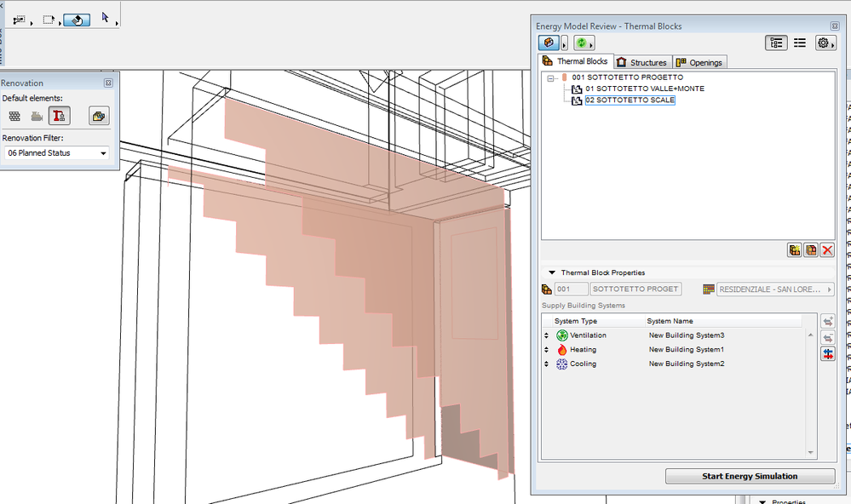
Task: Click the zone icon beside 01 SOTTOTETTO VALLE+MONTE
Action: click(577, 89)
